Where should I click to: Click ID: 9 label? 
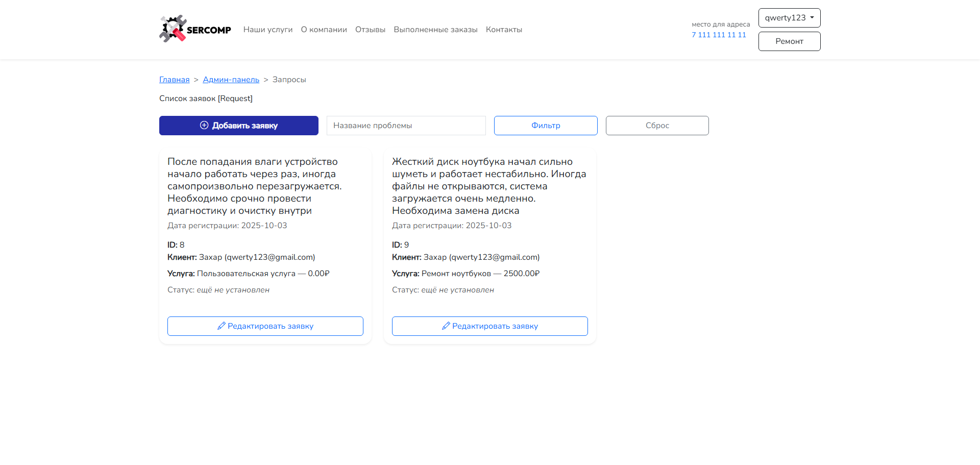point(401,245)
